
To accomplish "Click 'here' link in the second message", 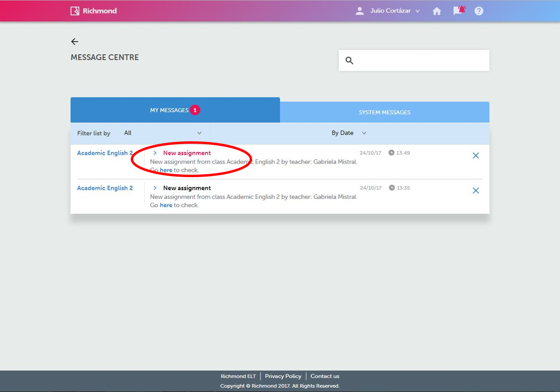I will coord(166,205).
